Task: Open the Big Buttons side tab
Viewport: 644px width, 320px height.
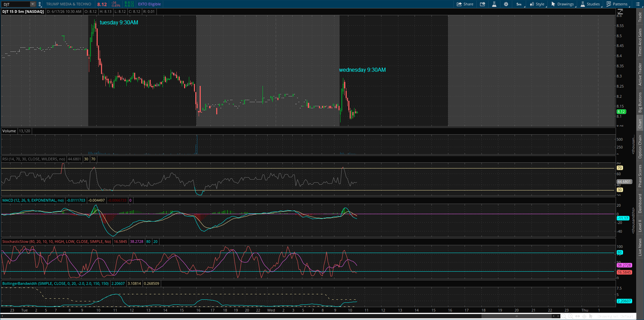Action: point(639,101)
